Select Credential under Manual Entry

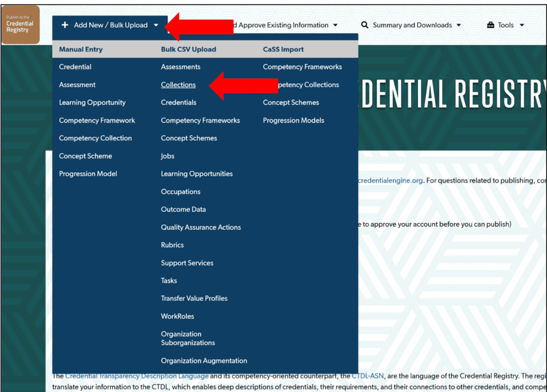(x=74, y=66)
